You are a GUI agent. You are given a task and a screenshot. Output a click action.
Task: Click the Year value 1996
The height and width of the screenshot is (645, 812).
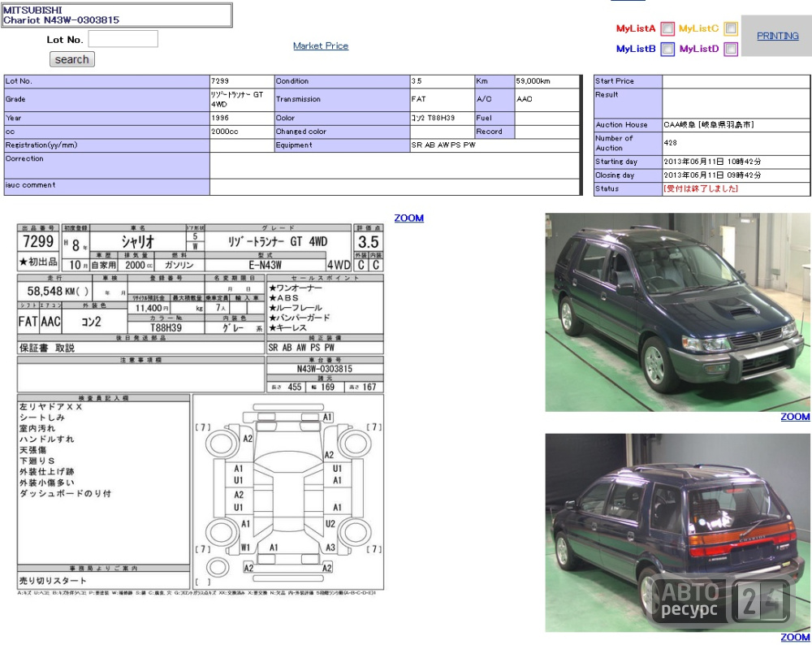[219, 118]
